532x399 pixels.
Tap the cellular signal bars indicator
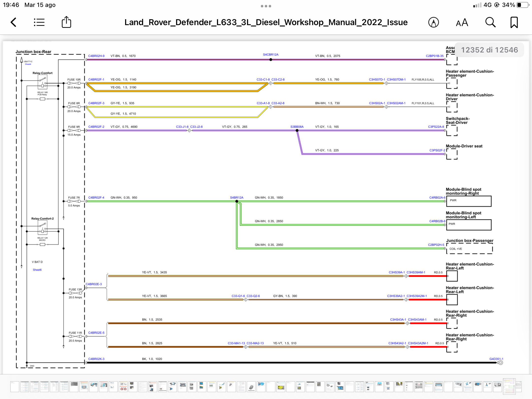point(477,5)
